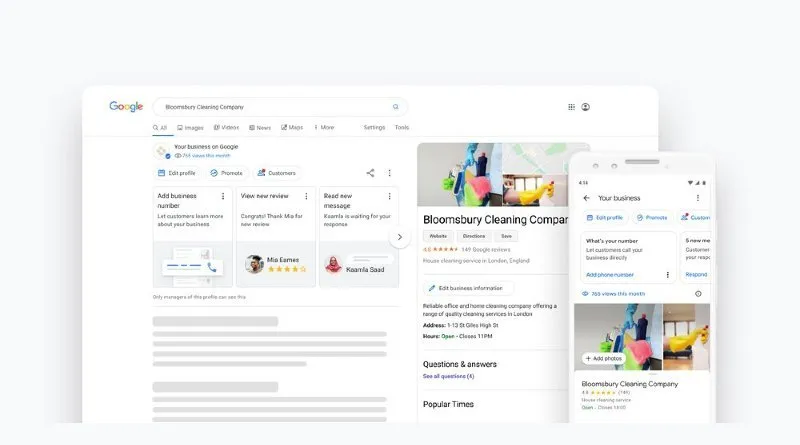Click the share icon in business panel
This screenshot has width=800, height=445.
pos(370,173)
